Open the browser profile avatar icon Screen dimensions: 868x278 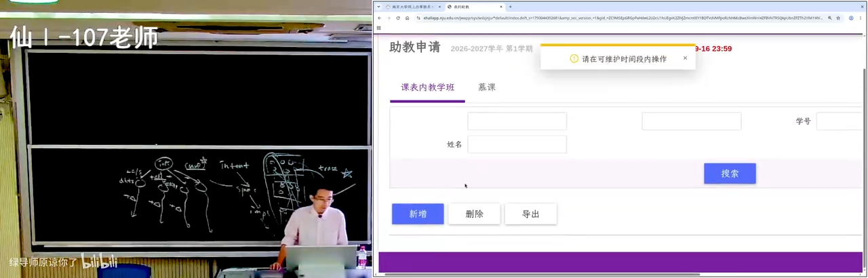(851, 18)
